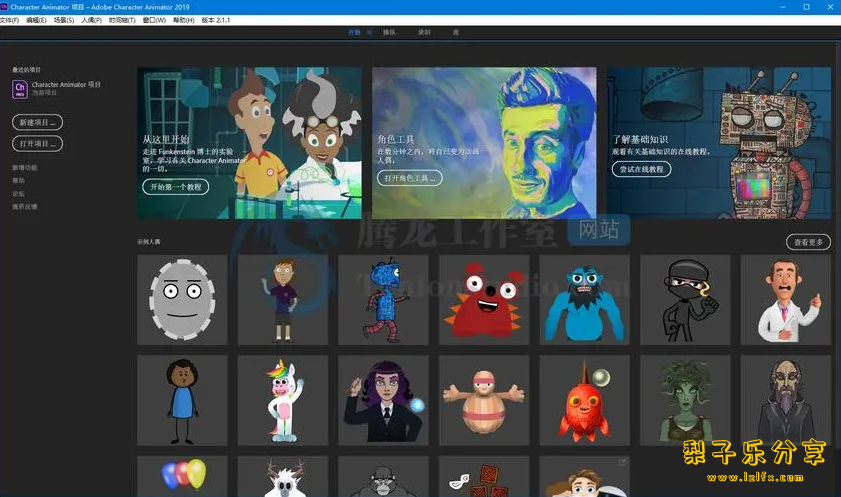
Task: Select the 角色工具 banner image
Action: coord(484,143)
